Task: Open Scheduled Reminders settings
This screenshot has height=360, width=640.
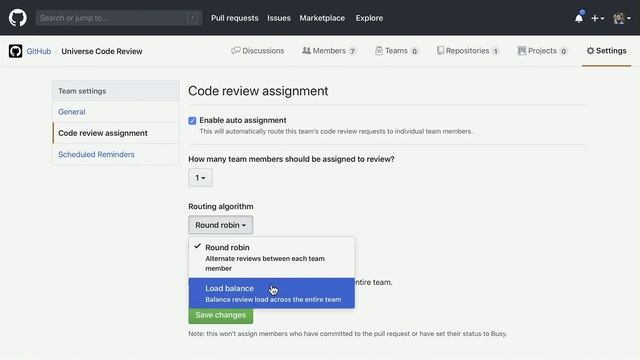Action: [x=116, y=154]
